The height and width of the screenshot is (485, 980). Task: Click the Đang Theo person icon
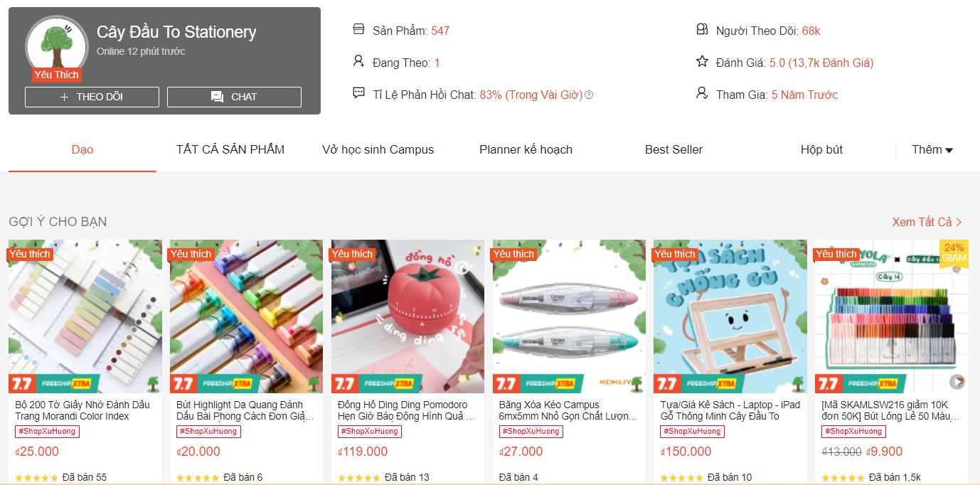click(358, 62)
